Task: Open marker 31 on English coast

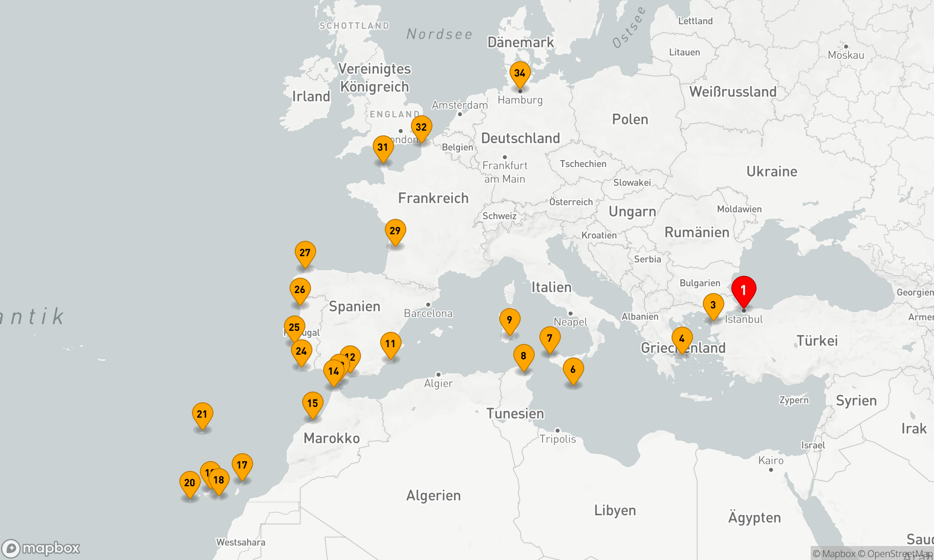Action: pyautogui.click(x=383, y=147)
